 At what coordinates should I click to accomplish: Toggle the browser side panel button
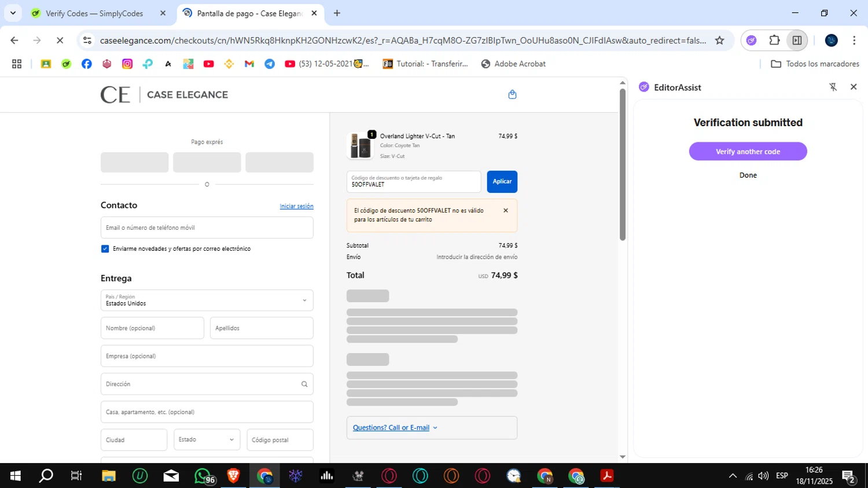point(797,41)
